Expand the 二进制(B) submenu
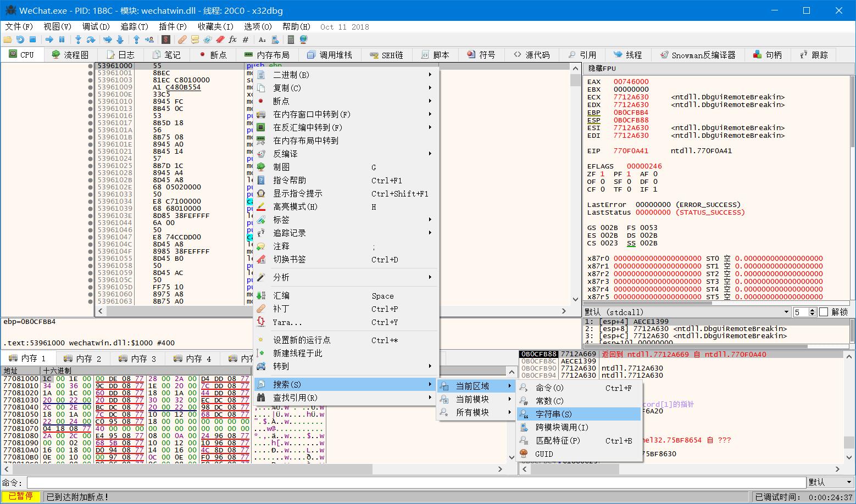Screen dimensions: 856x504 pyautogui.click(x=346, y=75)
